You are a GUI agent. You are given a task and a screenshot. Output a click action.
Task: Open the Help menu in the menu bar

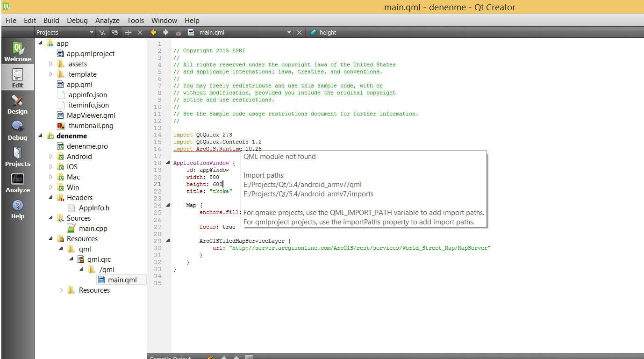(x=192, y=20)
